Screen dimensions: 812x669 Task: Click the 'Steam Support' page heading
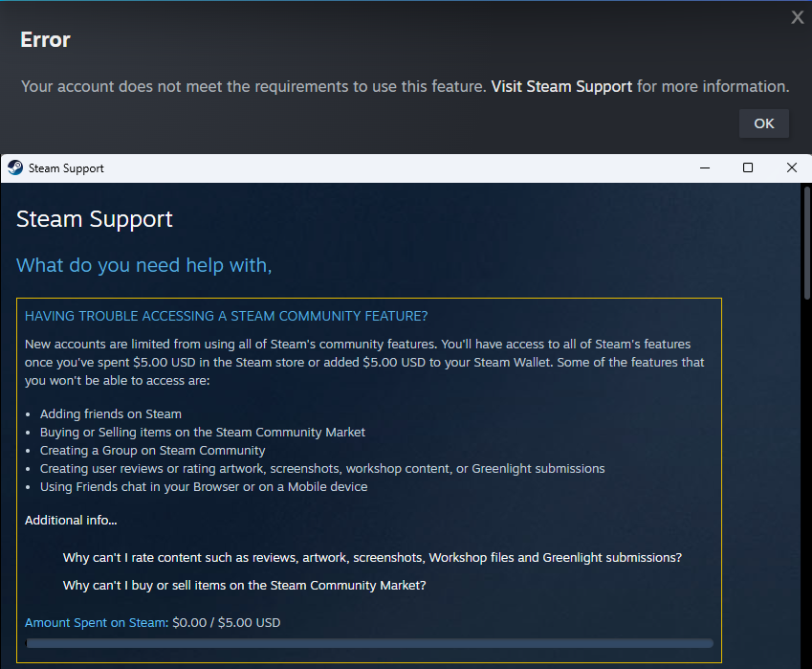pos(95,219)
